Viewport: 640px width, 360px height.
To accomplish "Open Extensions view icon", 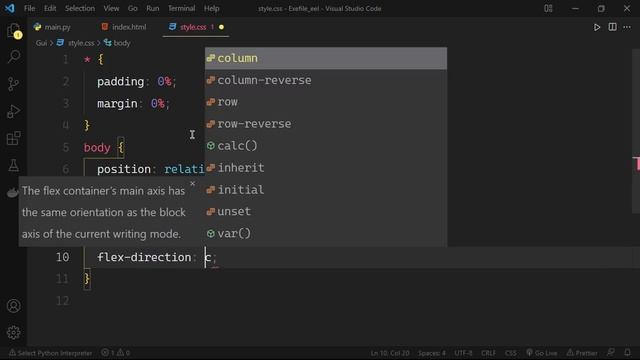I will tap(13, 138).
